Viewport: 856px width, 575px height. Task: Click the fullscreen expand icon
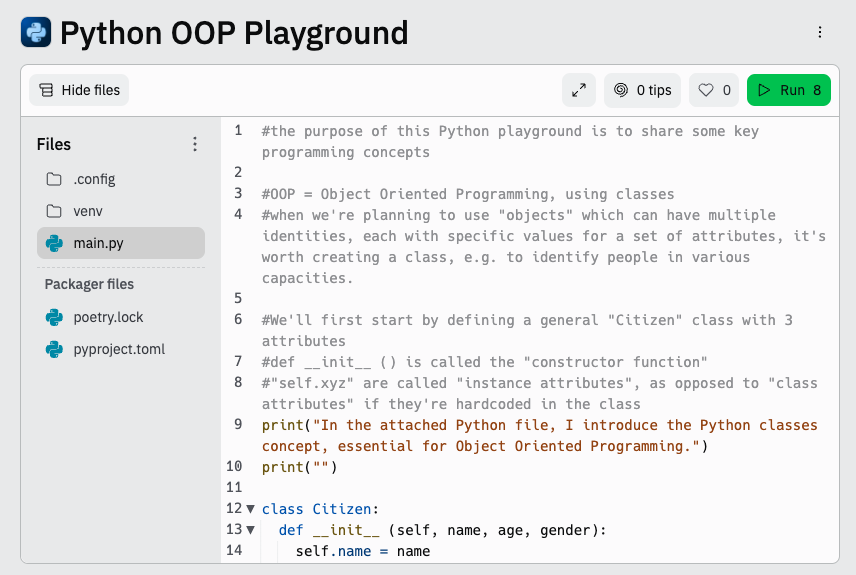(x=579, y=90)
